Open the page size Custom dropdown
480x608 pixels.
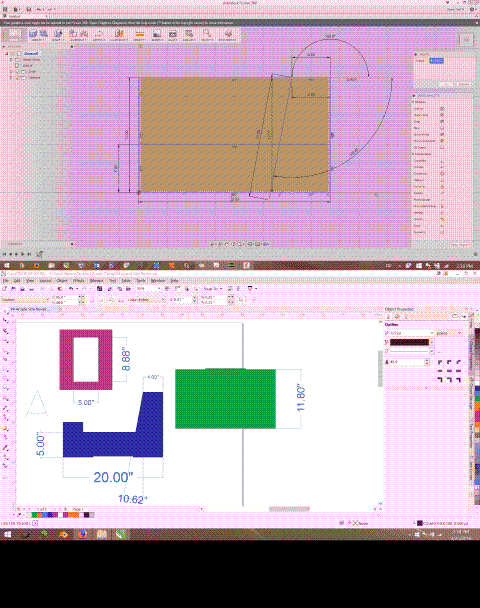(x=26, y=299)
